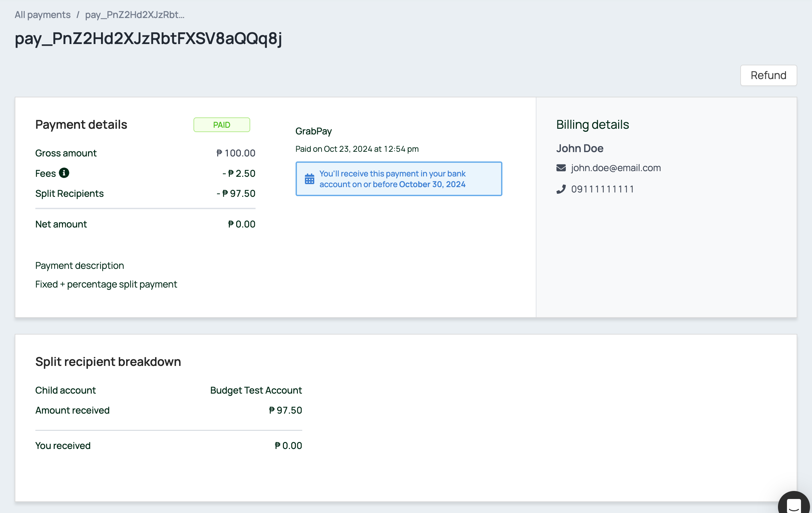Go back to All payments breadcrumb

(x=42, y=15)
